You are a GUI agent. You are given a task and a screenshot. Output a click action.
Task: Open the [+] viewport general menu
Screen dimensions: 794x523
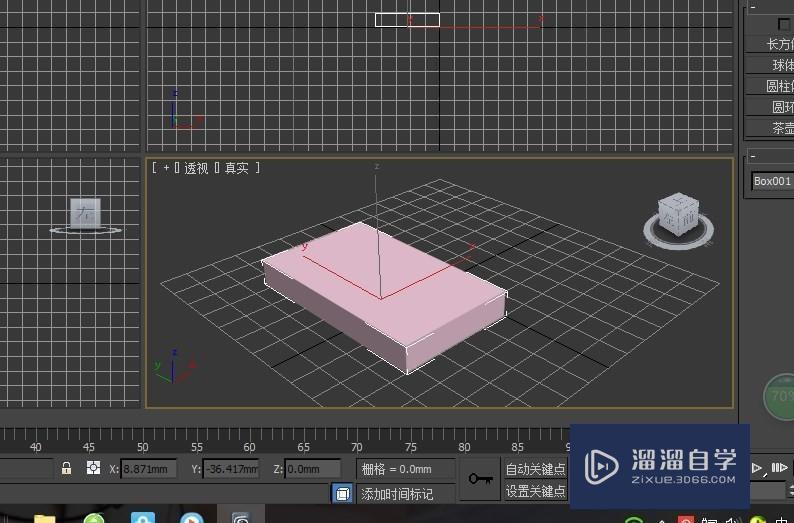click(x=166, y=168)
